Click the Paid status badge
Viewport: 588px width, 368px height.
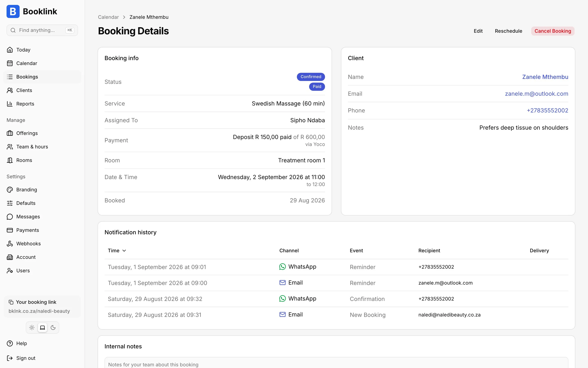pyautogui.click(x=317, y=87)
